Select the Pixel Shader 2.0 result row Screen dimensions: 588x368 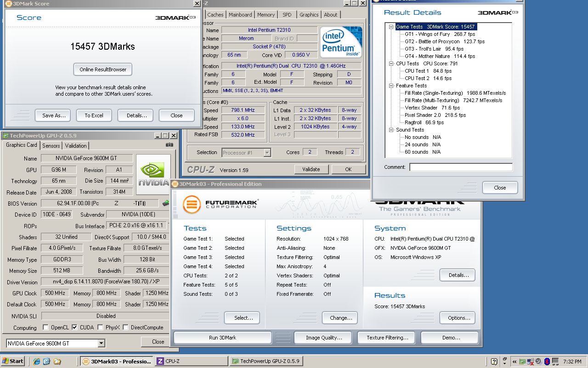pos(435,115)
